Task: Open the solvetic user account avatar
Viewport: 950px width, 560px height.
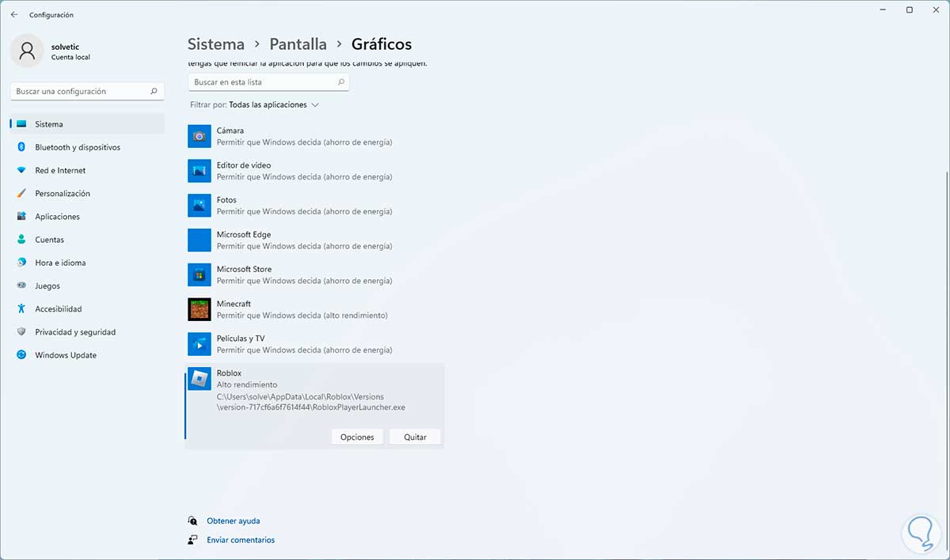Action: point(28,51)
